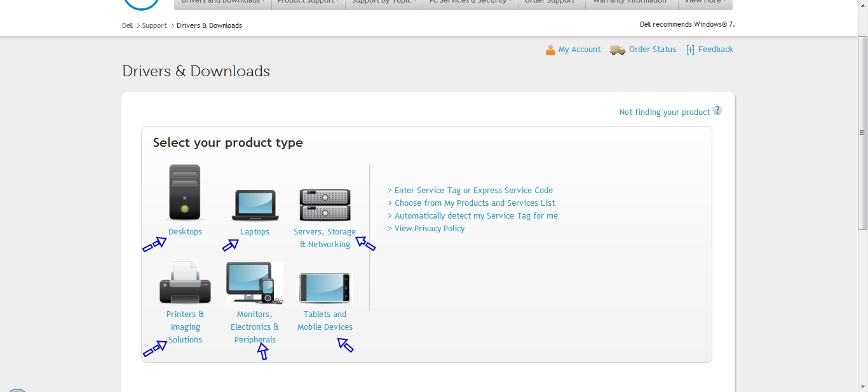
Task: Click the scrollbar down arrow
Action: [863, 386]
